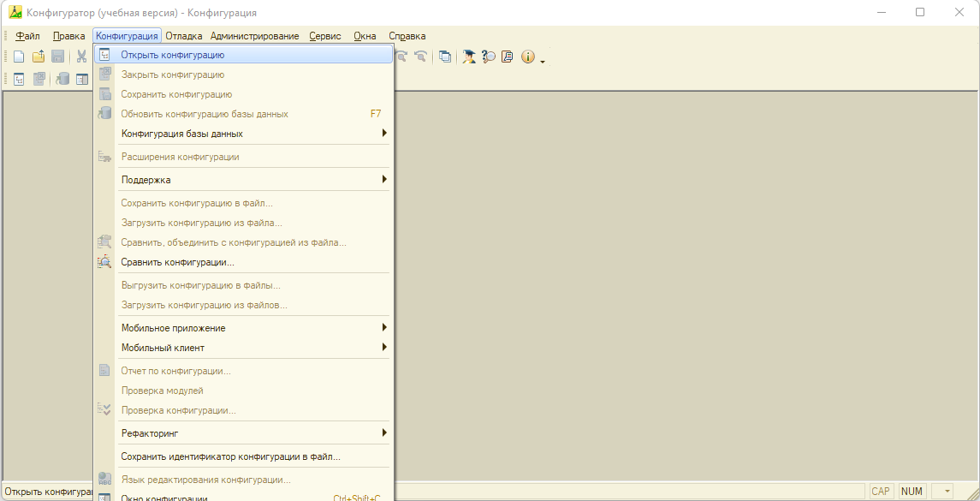Viewport: 980px width, 501px height.
Task: Click Отчет по конфигурации... entry
Action: (243, 371)
